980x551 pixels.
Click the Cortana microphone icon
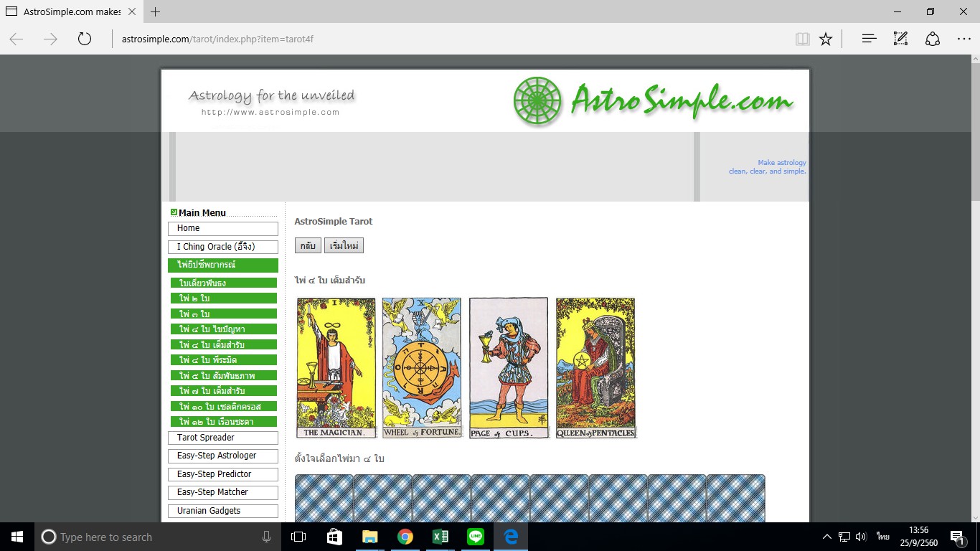[267, 537]
